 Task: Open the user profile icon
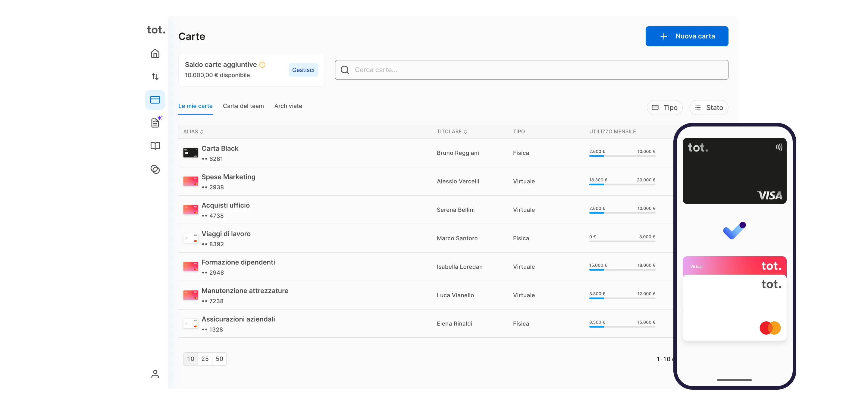click(x=155, y=374)
